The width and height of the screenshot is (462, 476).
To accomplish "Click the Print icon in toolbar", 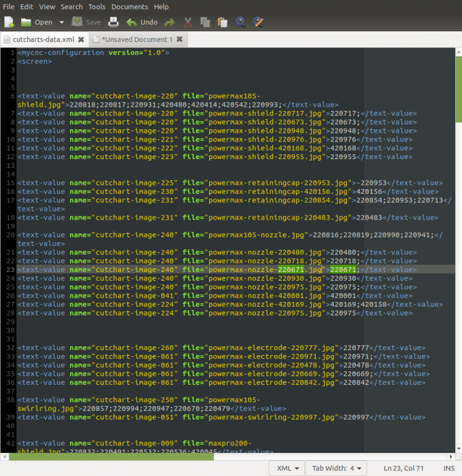I will (112, 22).
